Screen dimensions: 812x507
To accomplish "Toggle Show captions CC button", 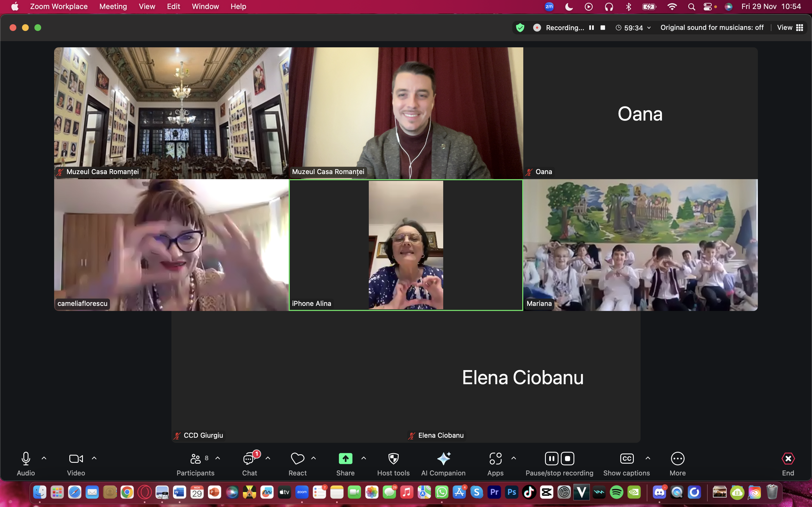I will pyautogui.click(x=626, y=459).
